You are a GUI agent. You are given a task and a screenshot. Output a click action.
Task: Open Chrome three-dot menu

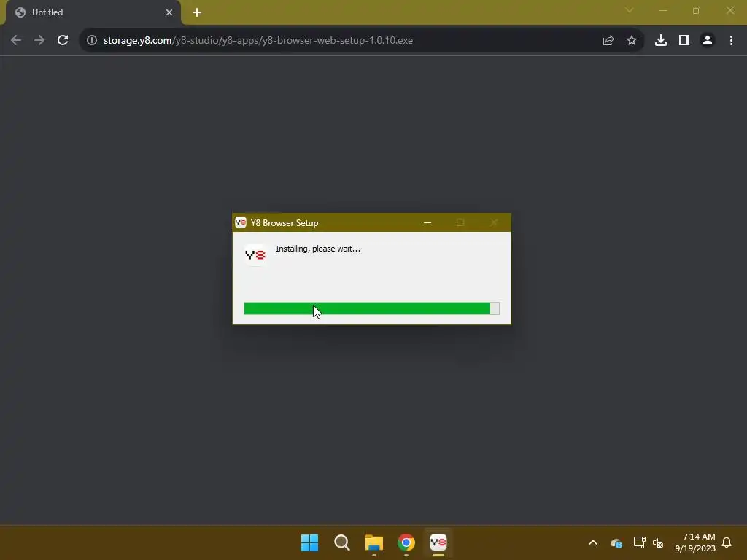click(x=731, y=41)
